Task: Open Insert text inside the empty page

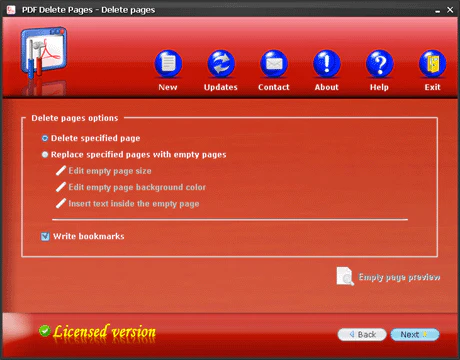Action: [134, 204]
